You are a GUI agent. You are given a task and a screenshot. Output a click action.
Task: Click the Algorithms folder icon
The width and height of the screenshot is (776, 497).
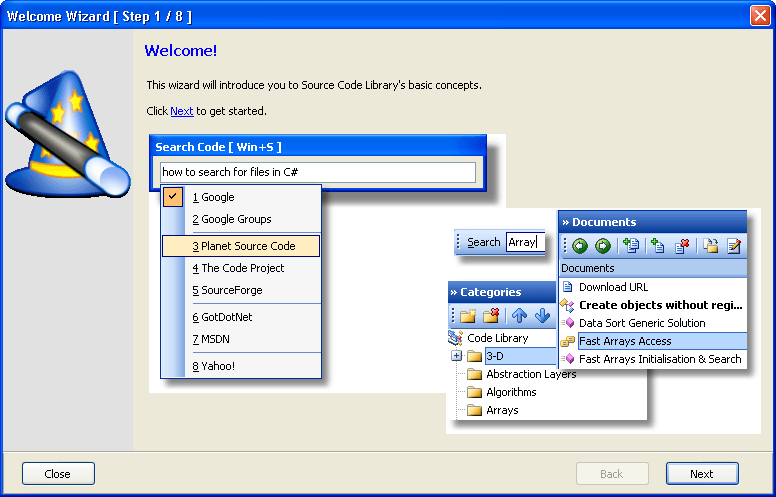click(x=475, y=392)
